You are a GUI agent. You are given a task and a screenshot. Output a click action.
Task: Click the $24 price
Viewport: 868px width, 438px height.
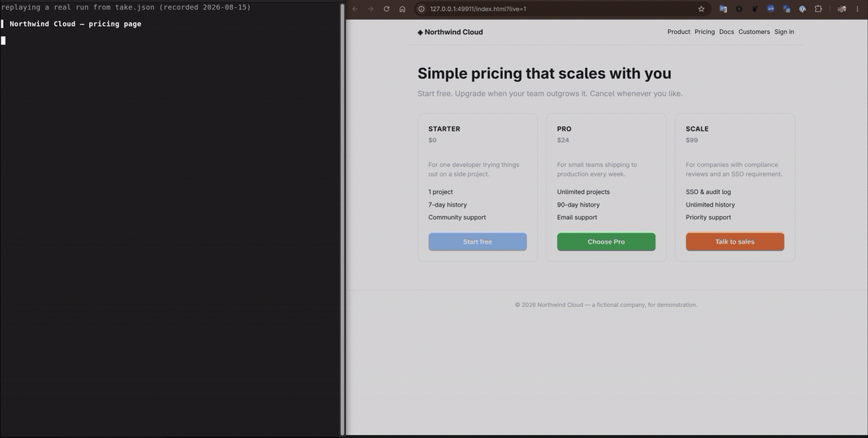click(x=563, y=140)
